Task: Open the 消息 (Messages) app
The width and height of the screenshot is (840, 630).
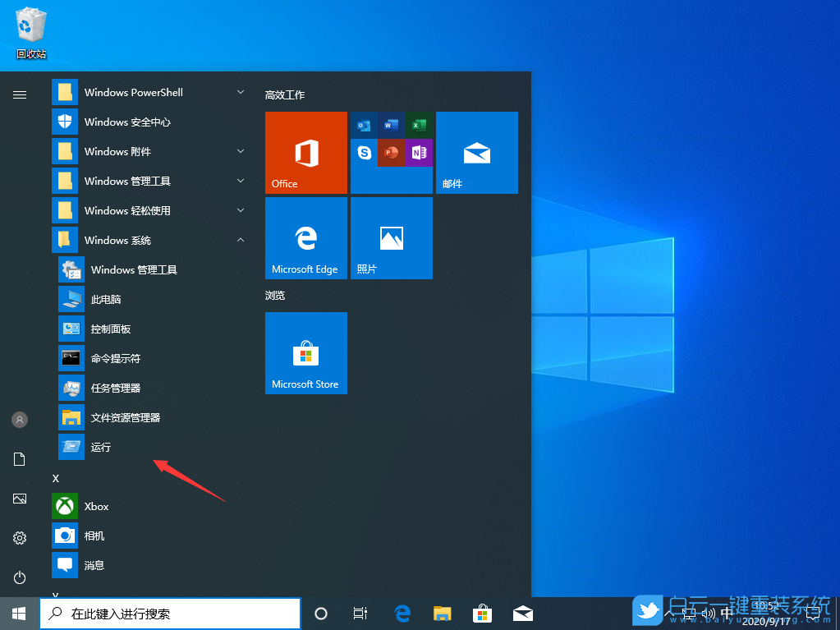Action: 94,564
